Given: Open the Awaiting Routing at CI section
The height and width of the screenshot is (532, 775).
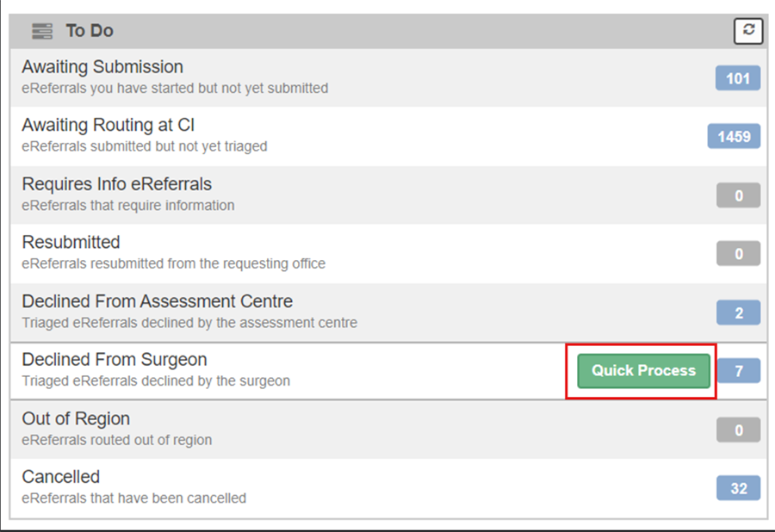Looking at the screenshot, I should click(x=258, y=135).
